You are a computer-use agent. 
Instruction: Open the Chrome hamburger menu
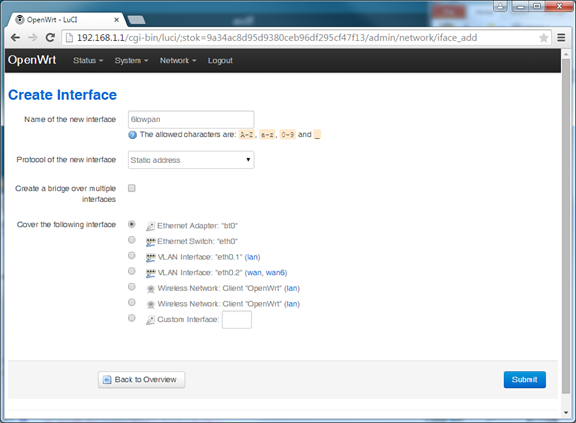(x=561, y=37)
